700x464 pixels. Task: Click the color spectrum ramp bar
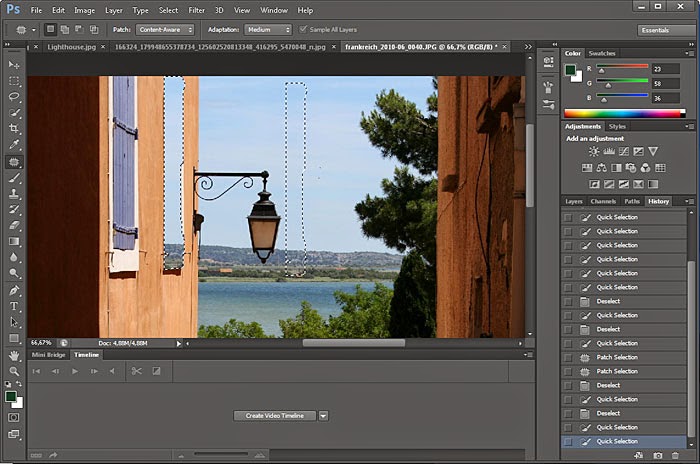click(x=624, y=113)
